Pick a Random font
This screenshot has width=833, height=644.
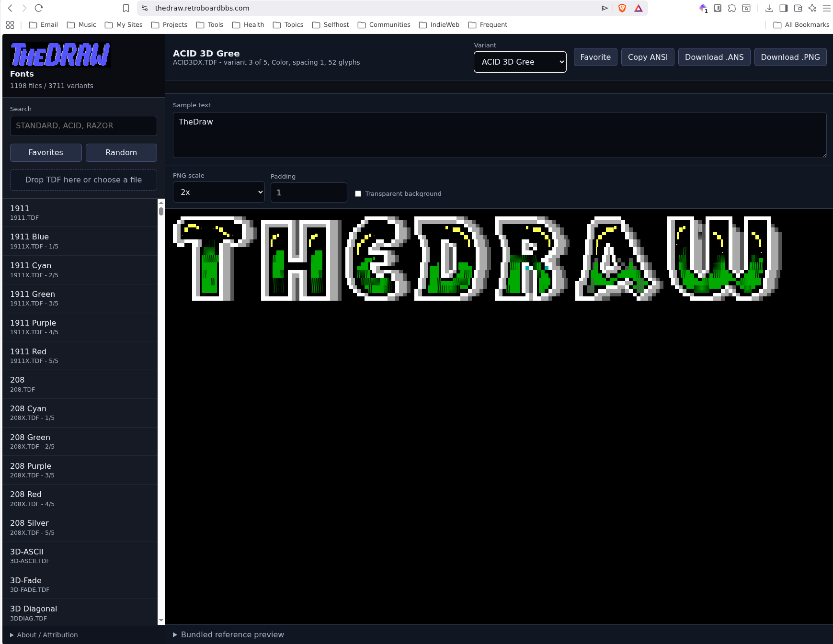click(121, 152)
